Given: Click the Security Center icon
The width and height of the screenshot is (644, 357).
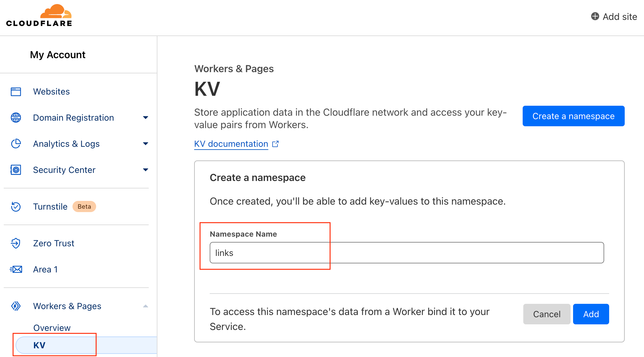Looking at the screenshot, I should click(x=16, y=170).
